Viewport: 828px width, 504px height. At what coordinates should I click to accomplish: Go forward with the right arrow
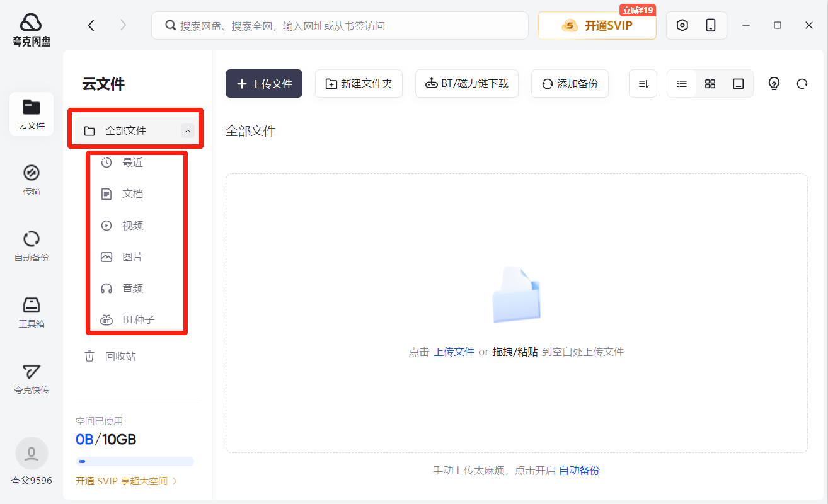123,25
